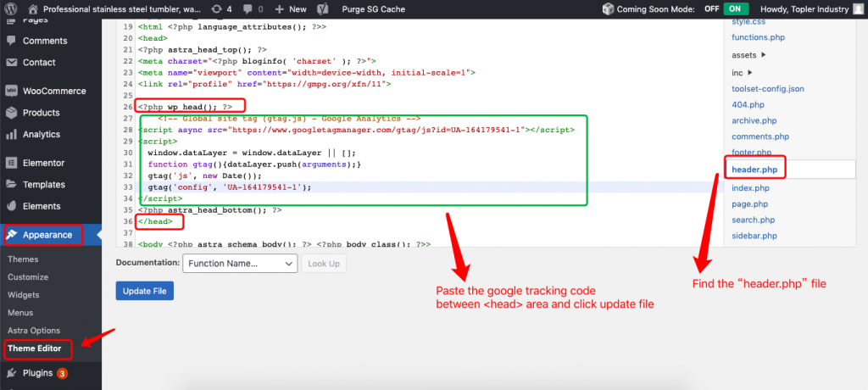Click the Products box icon
The image size is (868, 390).
click(11, 113)
